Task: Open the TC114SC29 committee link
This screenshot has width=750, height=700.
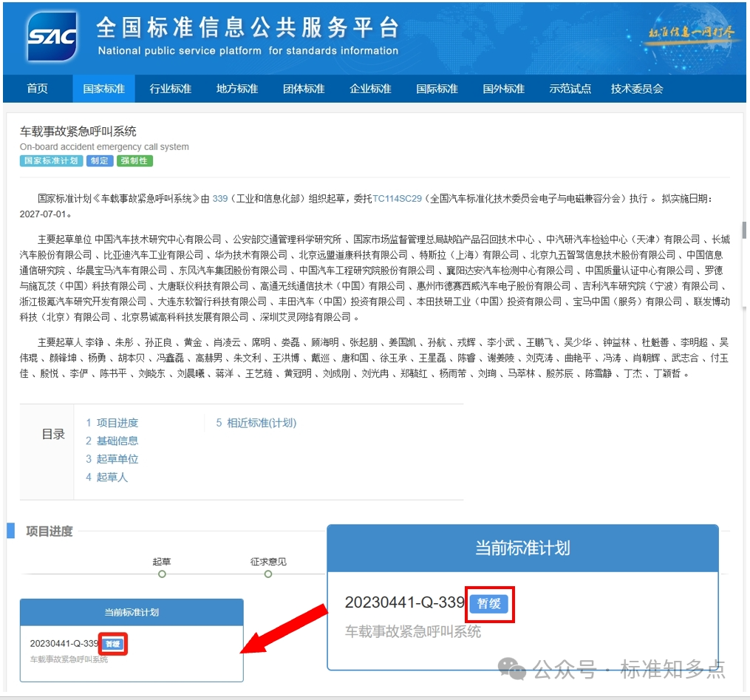Action: point(397,199)
